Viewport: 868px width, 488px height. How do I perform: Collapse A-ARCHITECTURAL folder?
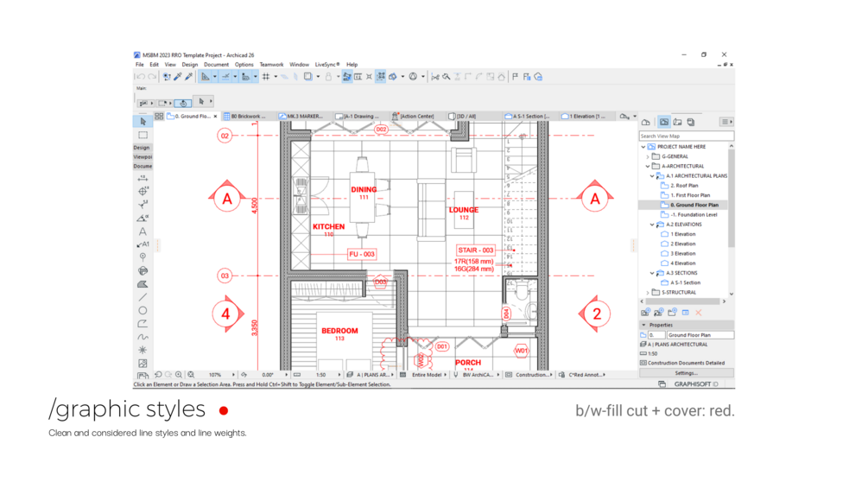[x=648, y=166]
